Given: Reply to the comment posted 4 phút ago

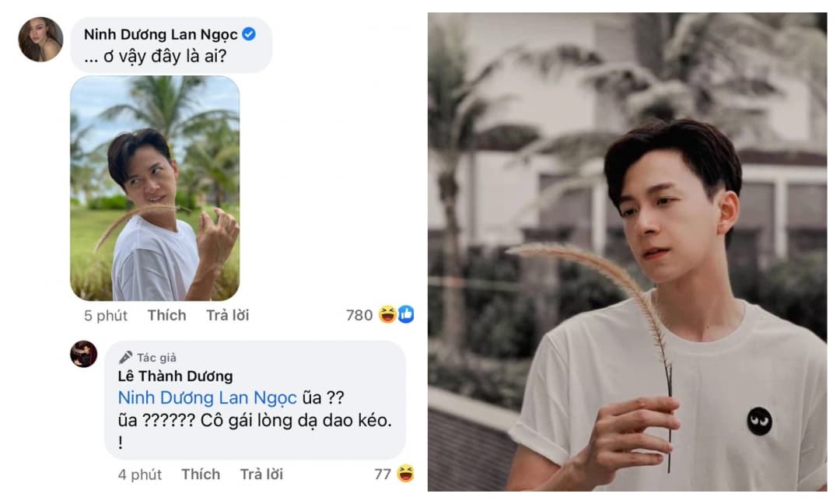Looking at the screenshot, I should click(x=261, y=474).
